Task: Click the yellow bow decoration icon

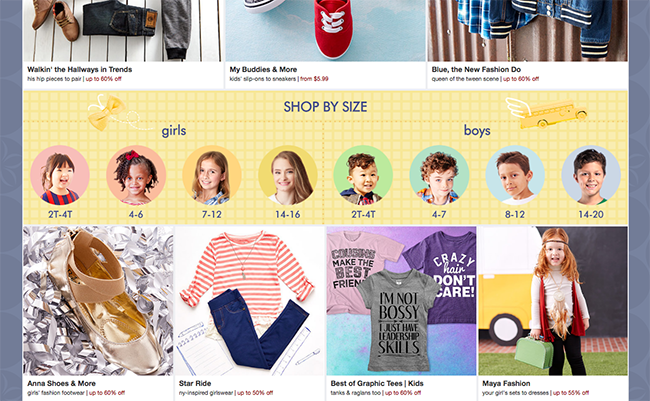Action: [x=106, y=112]
